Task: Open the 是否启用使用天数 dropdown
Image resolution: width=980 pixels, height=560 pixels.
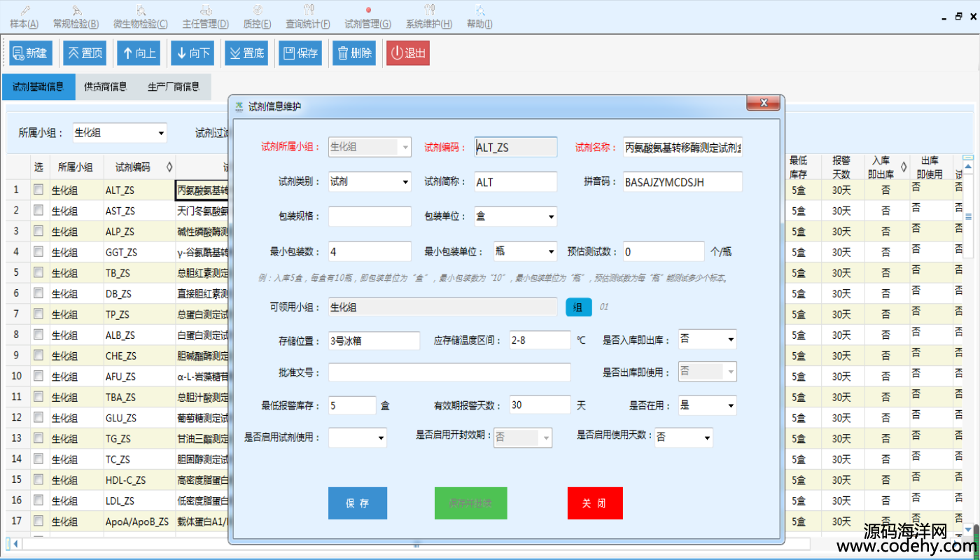Action: tap(684, 437)
